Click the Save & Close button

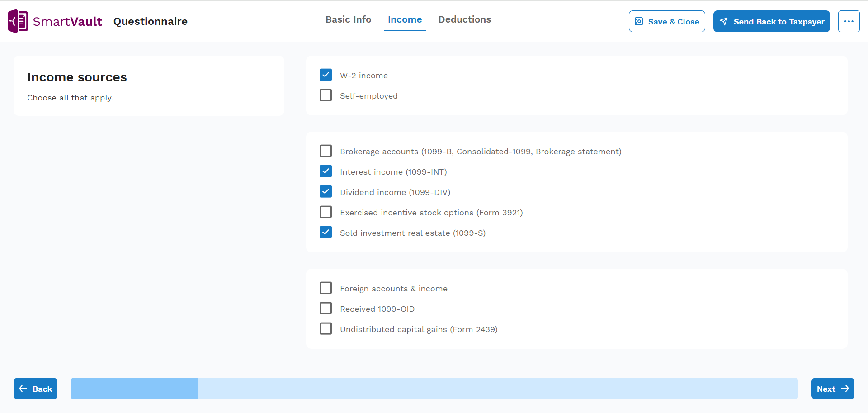click(667, 21)
